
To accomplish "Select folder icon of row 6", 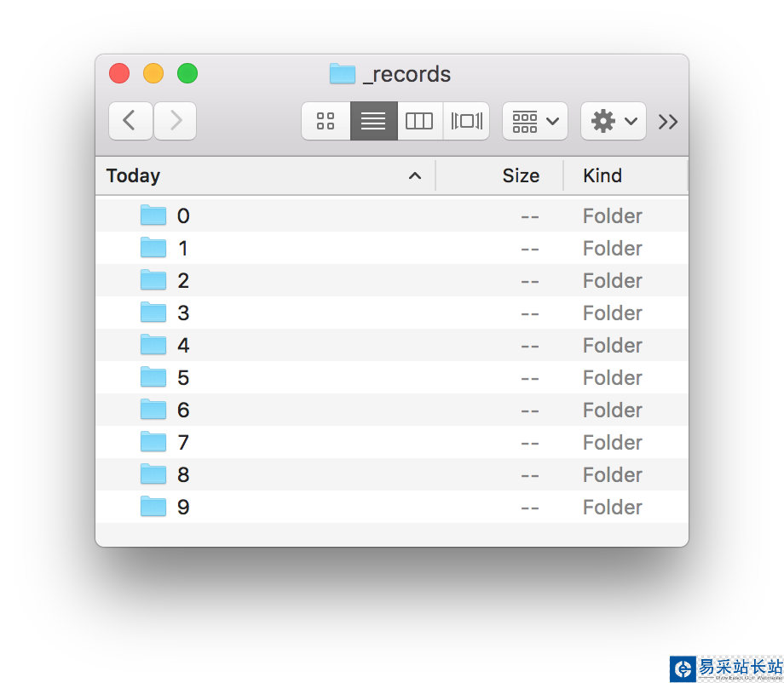I will [153, 410].
